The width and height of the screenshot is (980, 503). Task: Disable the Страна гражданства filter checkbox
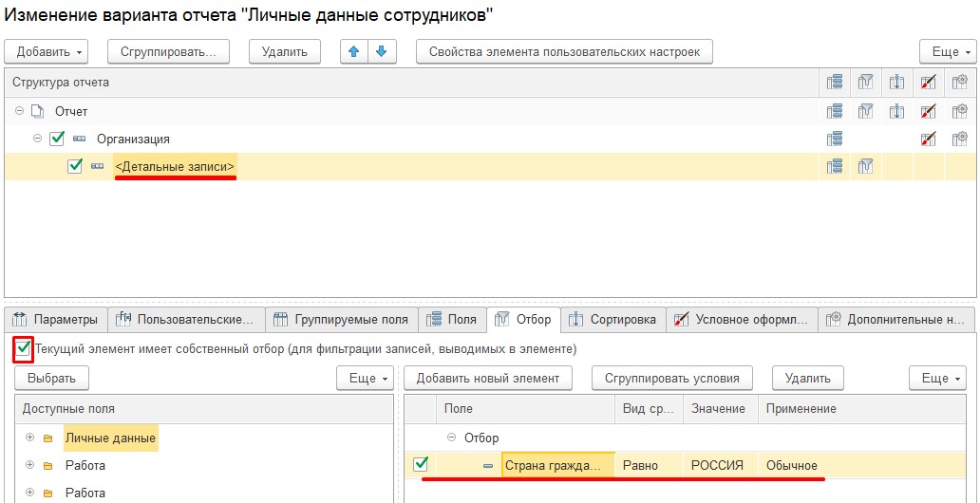coord(422,464)
